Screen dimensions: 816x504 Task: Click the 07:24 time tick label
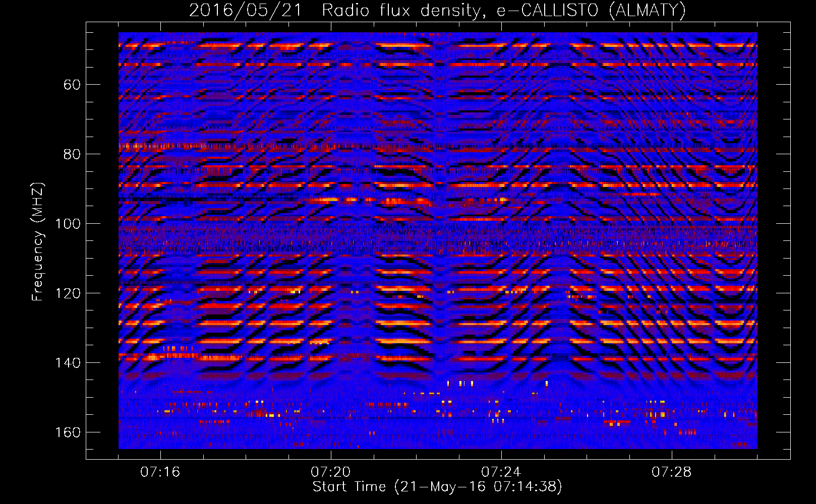[x=501, y=472]
